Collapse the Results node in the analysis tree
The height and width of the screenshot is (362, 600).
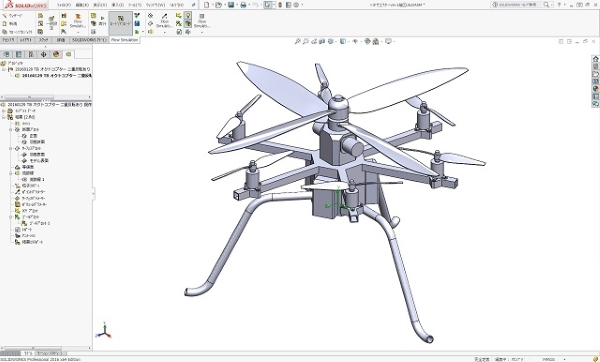[4, 117]
